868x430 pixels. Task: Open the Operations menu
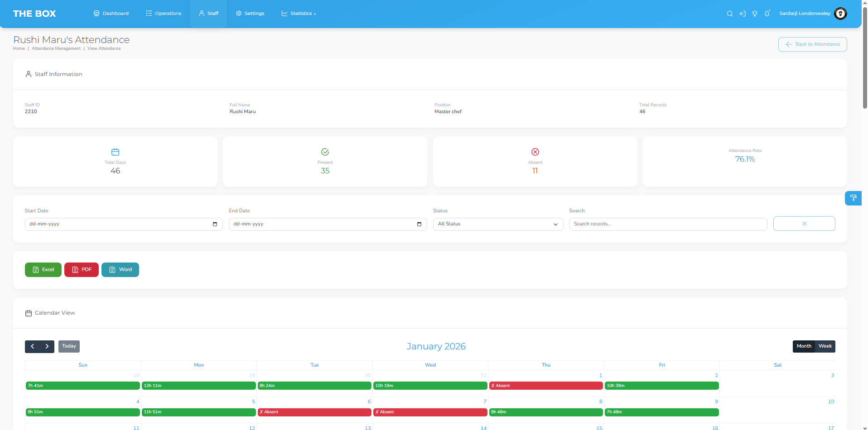pyautogui.click(x=164, y=14)
